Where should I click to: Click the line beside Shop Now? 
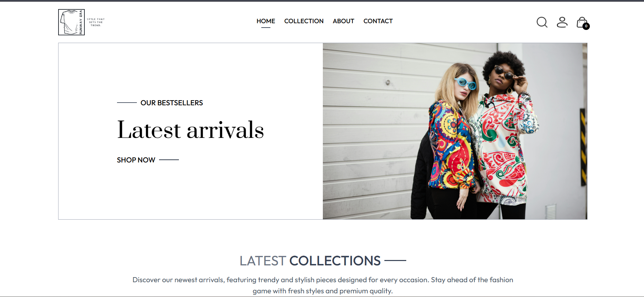tap(169, 160)
